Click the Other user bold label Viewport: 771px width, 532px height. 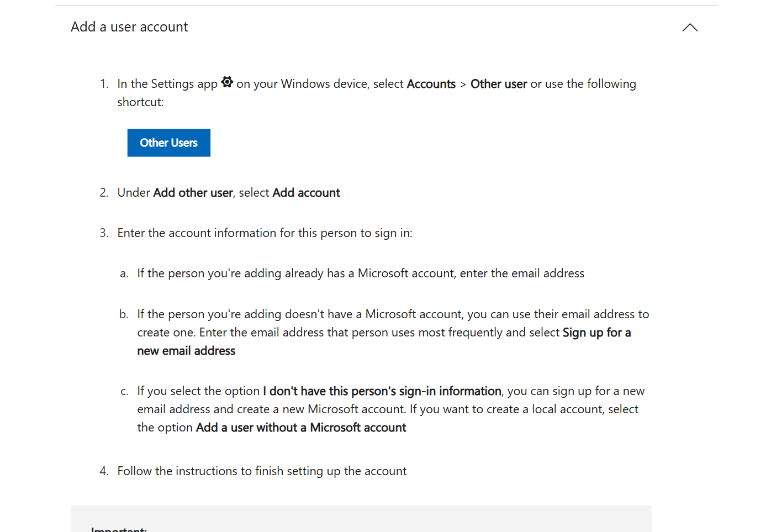pyautogui.click(x=498, y=84)
